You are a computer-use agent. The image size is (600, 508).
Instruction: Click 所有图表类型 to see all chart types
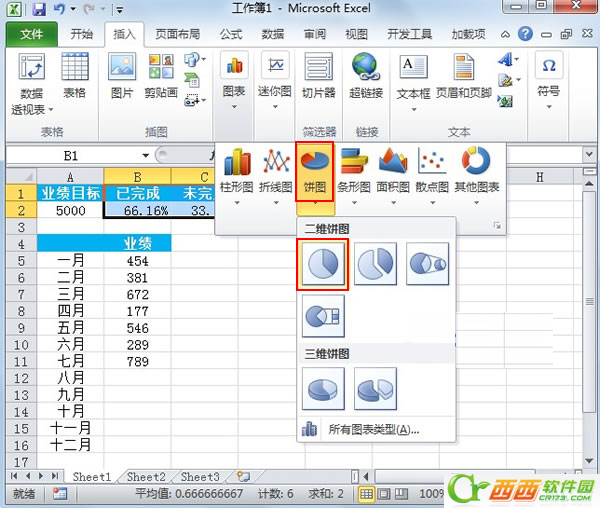[x=373, y=430]
